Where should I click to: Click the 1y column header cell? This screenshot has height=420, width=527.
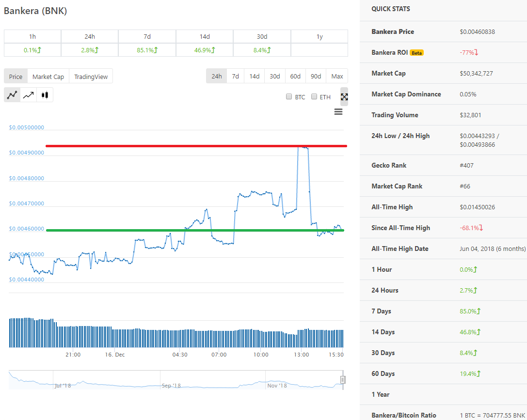coord(319,37)
